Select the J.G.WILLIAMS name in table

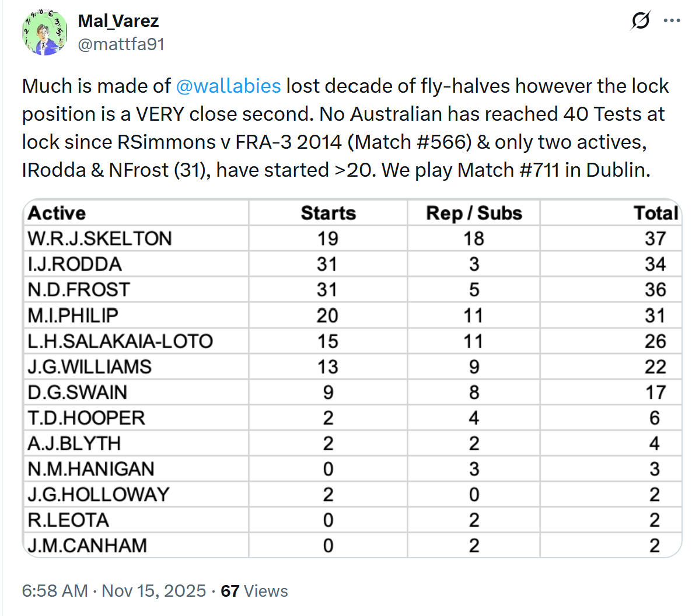point(89,367)
